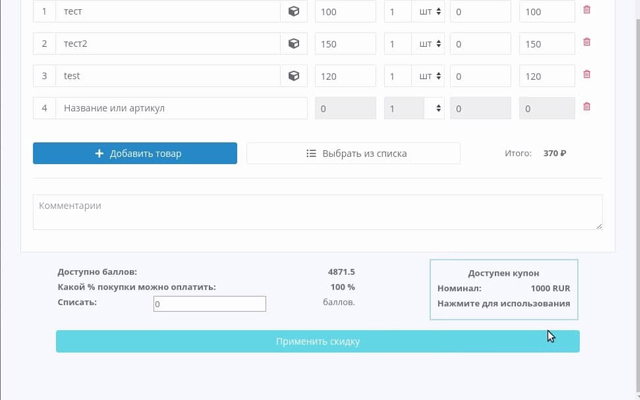The width and height of the screenshot is (640, 400).
Task: Click the 100 % payable value
Action: click(342, 287)
